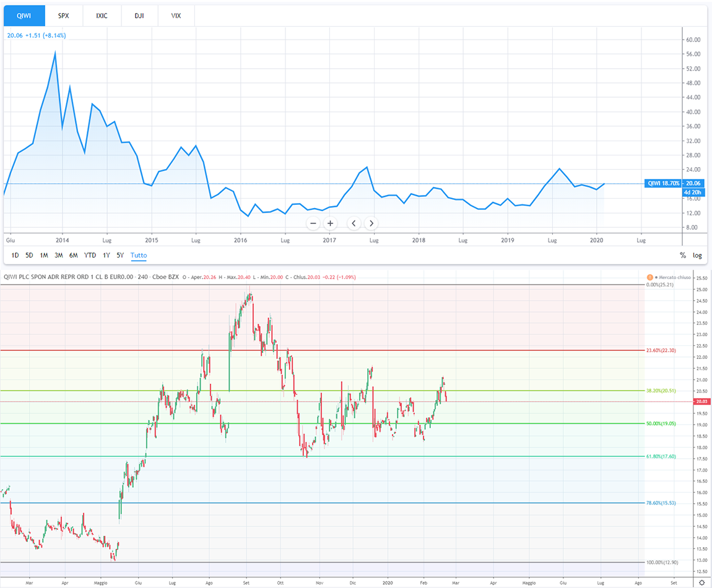Pick the 5Y time range
712x588 pixels.
120,255
